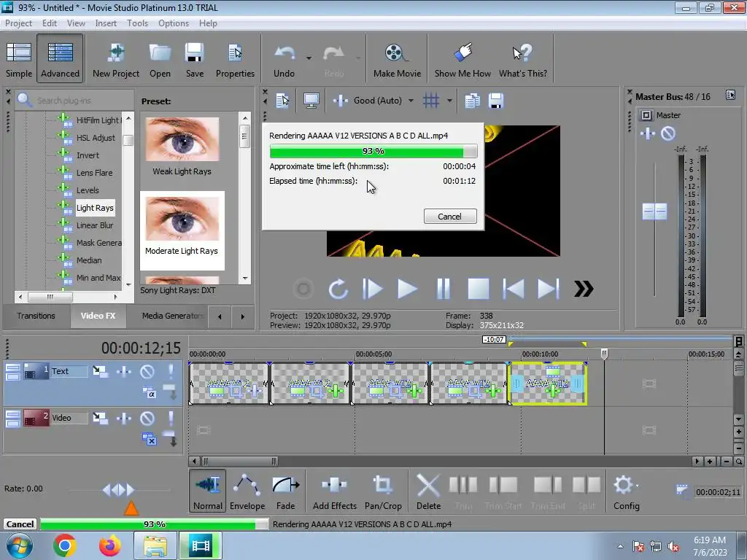Launch Show Me How tutorials
747x560 pixels.
click(x=462, y=60)
